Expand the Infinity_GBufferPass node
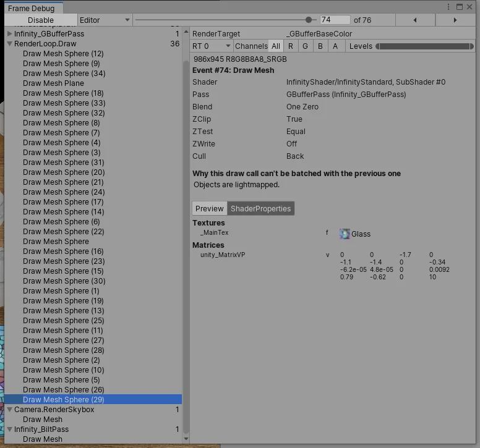Viewport: 480px width, 448px height. tap(9, 33)
